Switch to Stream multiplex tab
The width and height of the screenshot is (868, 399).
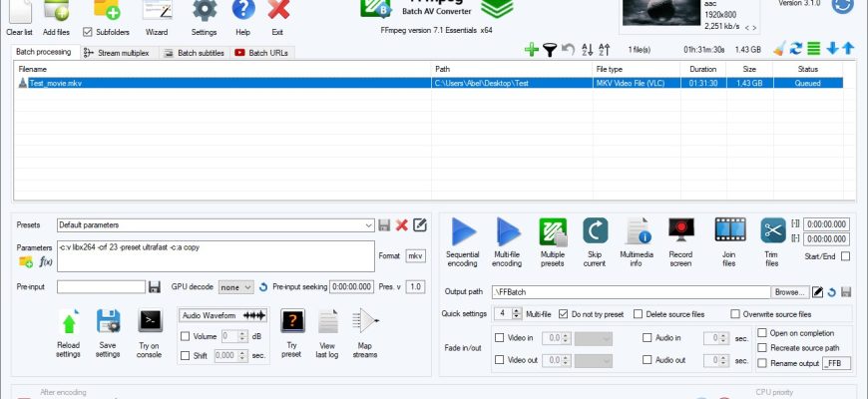(117, 53)
